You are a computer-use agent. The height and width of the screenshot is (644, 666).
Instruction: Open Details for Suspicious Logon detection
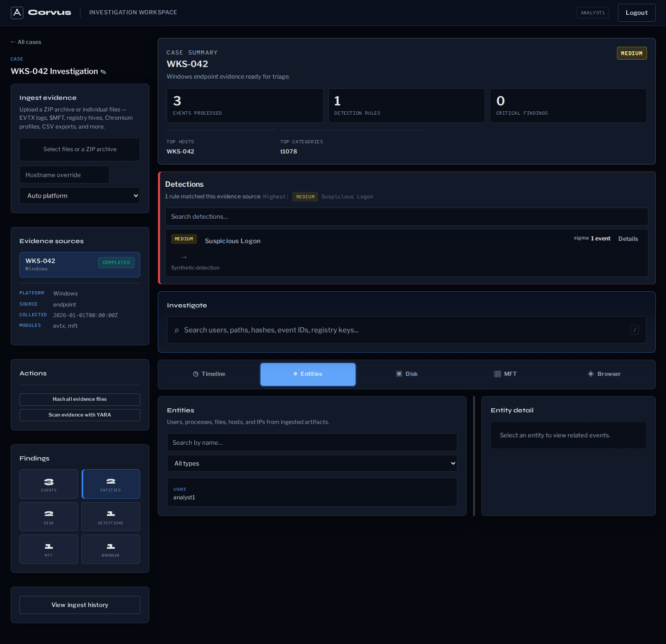coord(628,239)
